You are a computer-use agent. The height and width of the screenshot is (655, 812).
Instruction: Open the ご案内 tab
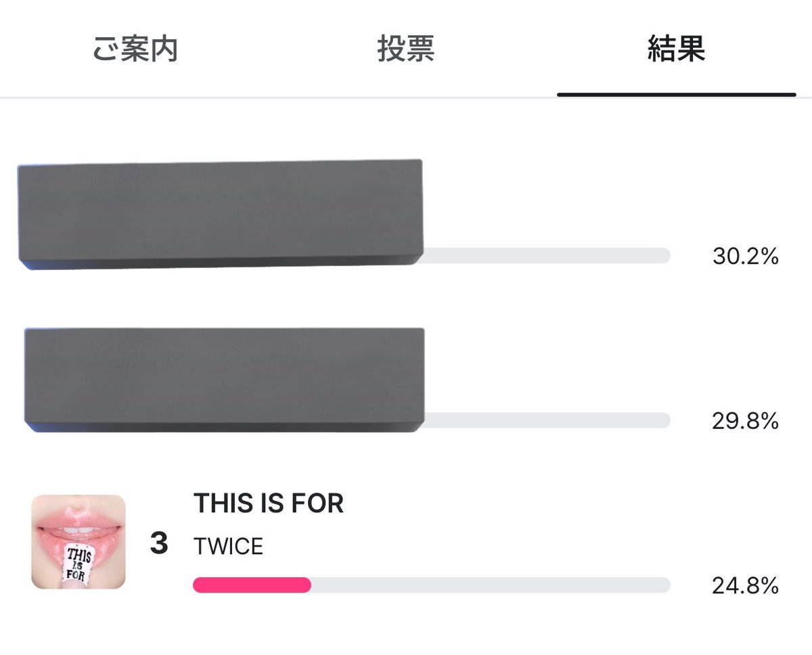[x=135, y=49]
